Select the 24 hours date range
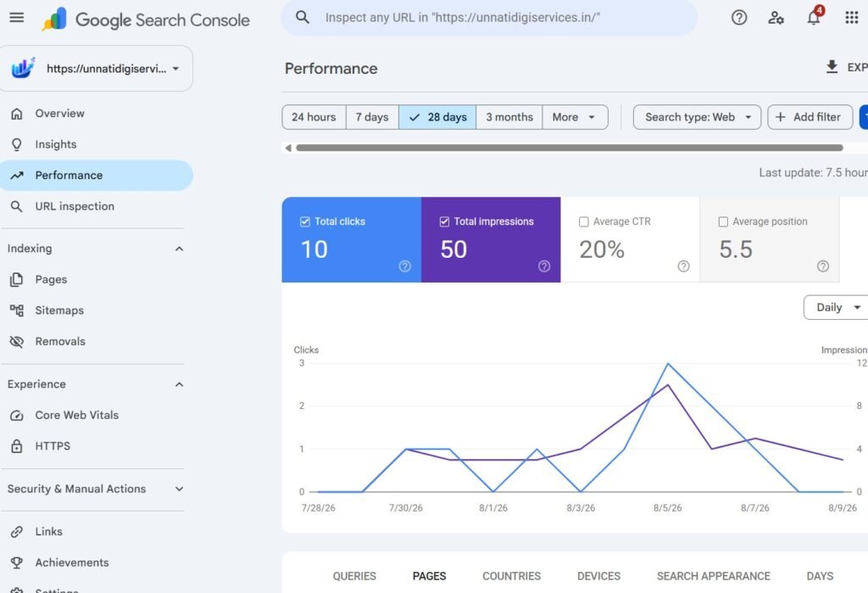Viewport: 868px width, 593px height. point(314,117)
